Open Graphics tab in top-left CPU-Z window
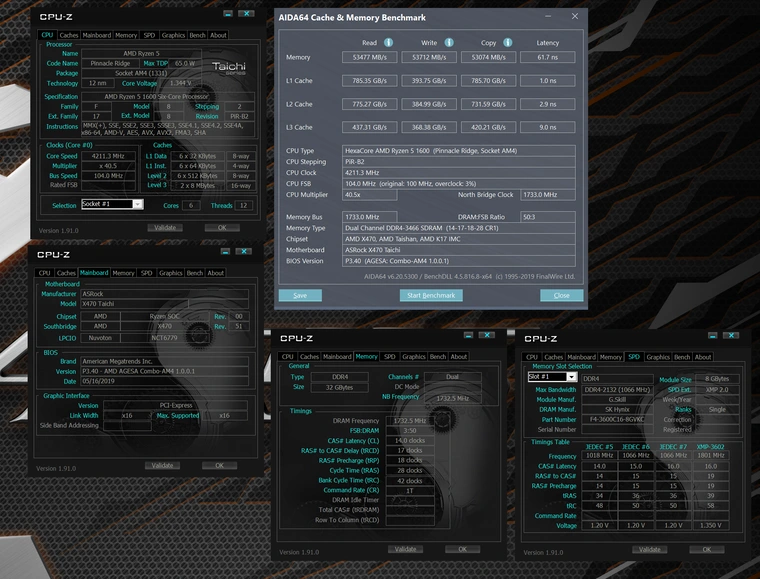This screenshot has height=579, width=760. [x=173, y=35]
